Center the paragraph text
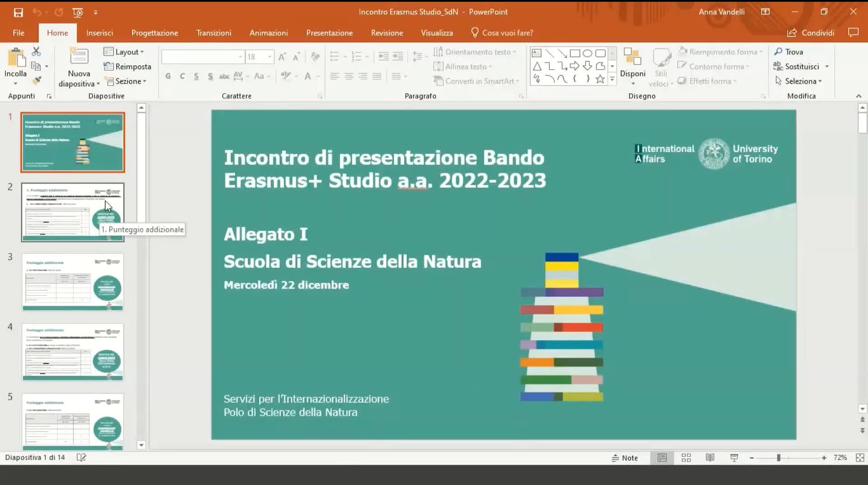Viewport: 868px width, 485px height. click(x=349, y=76)
